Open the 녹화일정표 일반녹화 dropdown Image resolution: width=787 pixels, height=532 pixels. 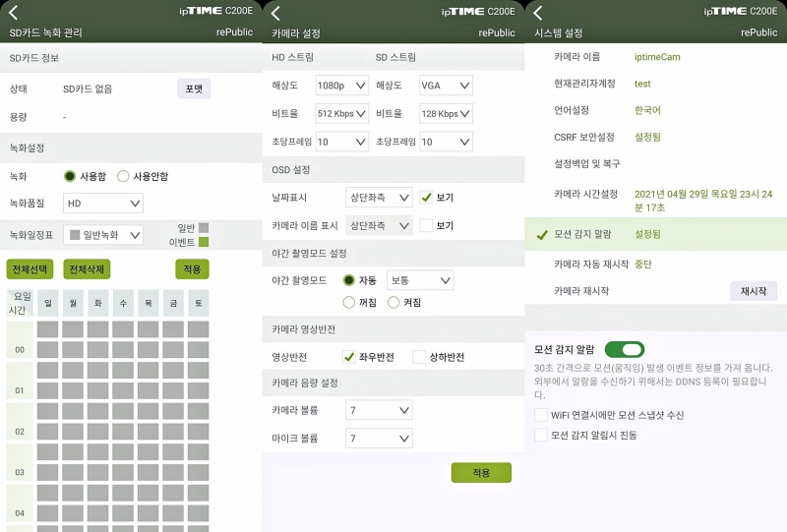click(x=103, y=235)
